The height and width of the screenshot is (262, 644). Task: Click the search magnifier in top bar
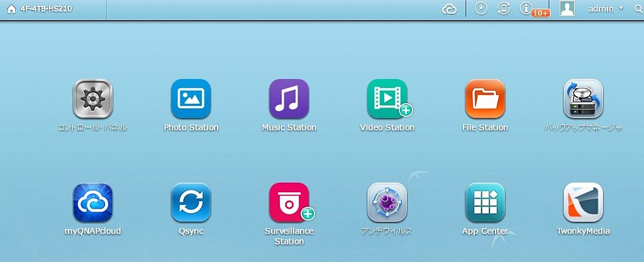638,9
